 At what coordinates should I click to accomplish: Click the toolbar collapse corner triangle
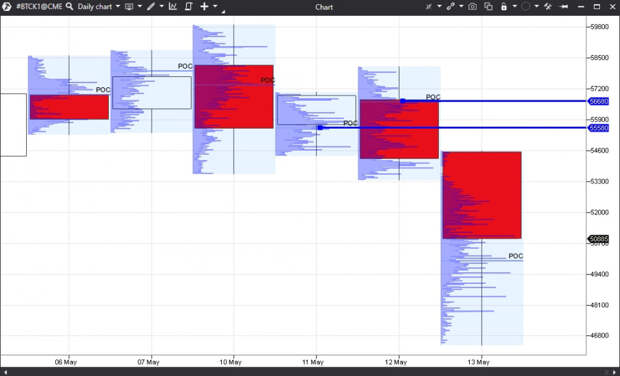223,12
